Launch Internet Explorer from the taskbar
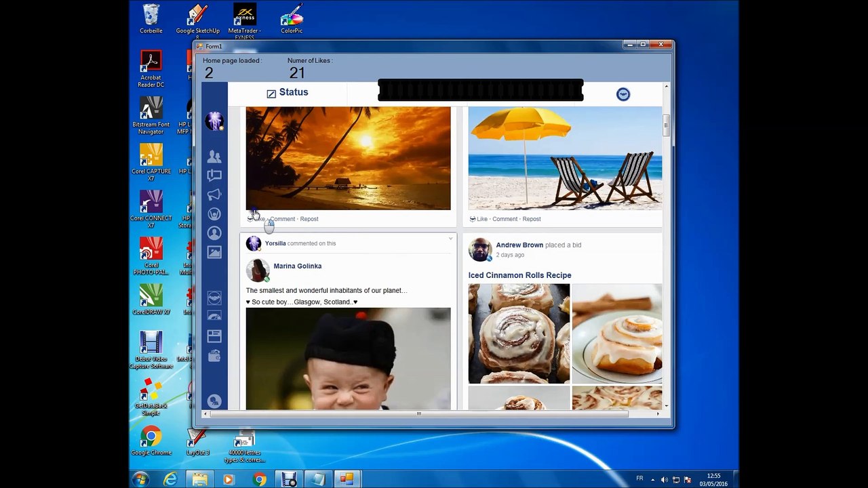Image resolution: width=868 pixels, height=488 pixels. [170, 479]
